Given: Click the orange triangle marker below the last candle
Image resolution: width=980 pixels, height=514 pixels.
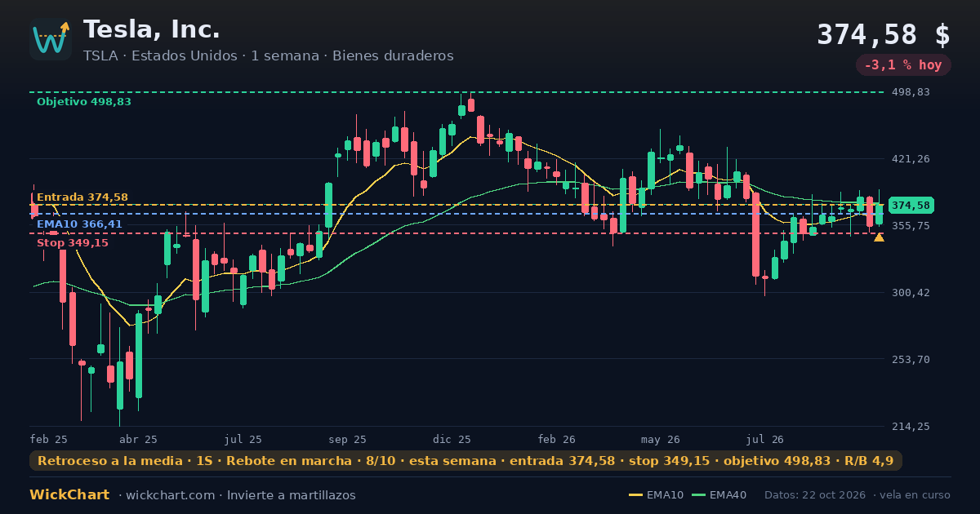Looking at the screenshot, I should pyautogui.click(x=879, y=237).
